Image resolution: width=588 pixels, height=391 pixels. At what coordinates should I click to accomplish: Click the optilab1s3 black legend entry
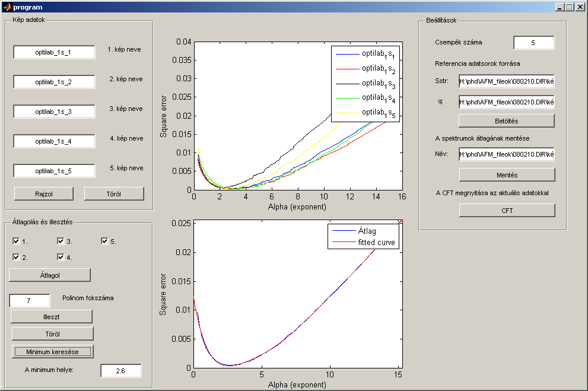pyautogui.click(x=365, y=84)
